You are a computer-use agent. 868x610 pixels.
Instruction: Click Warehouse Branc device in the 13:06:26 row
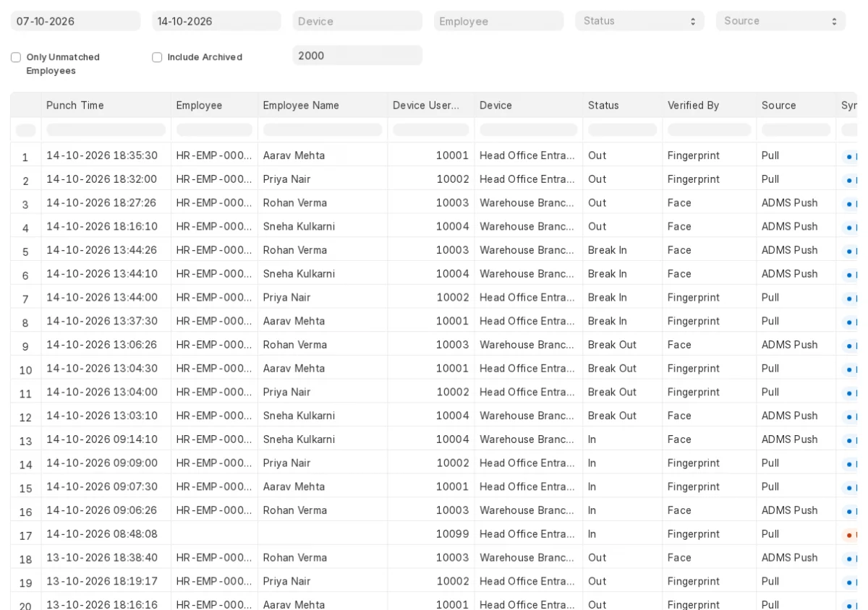[x=527, y=345]
